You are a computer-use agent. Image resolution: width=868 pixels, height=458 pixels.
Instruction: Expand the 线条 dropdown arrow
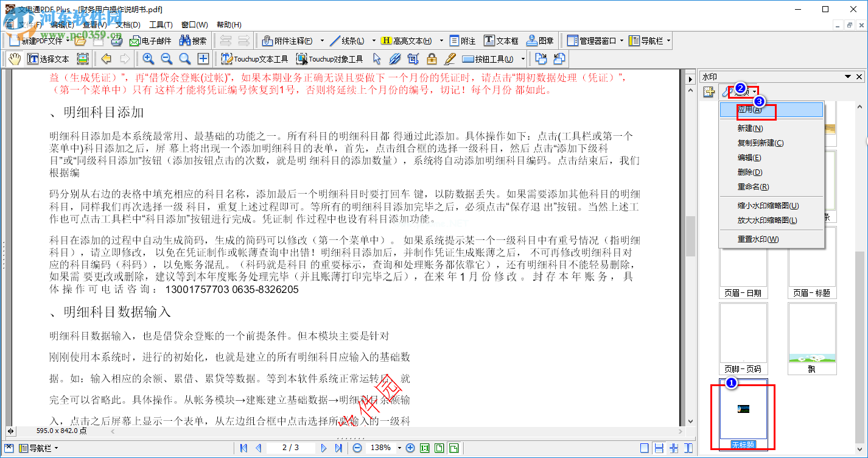coord(374,41)
